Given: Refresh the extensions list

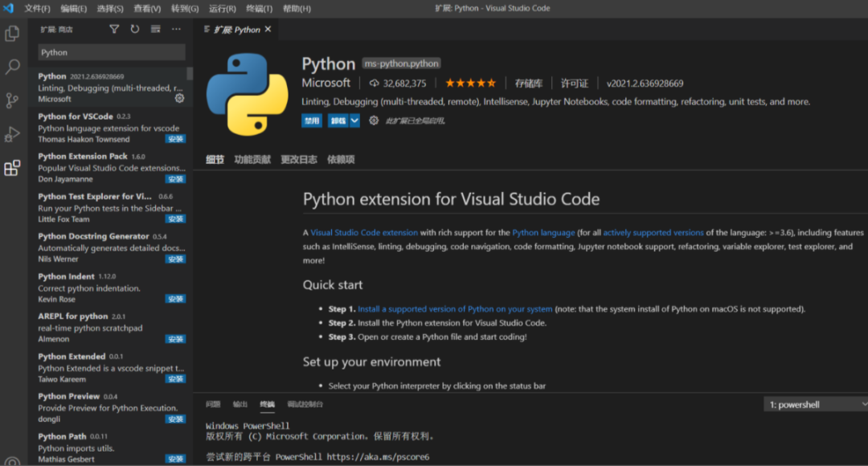Looking at the screenshot, I should click(134, 29).
